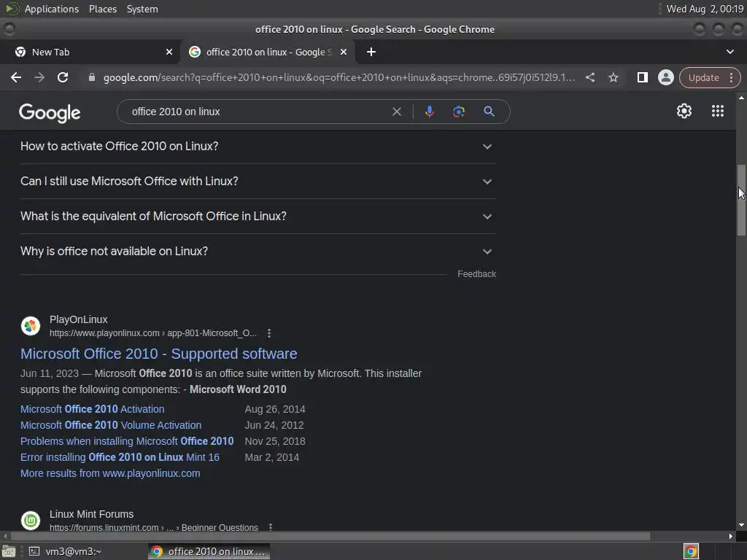Expand equivalent of Microsoft Office in Linux question

258,216
